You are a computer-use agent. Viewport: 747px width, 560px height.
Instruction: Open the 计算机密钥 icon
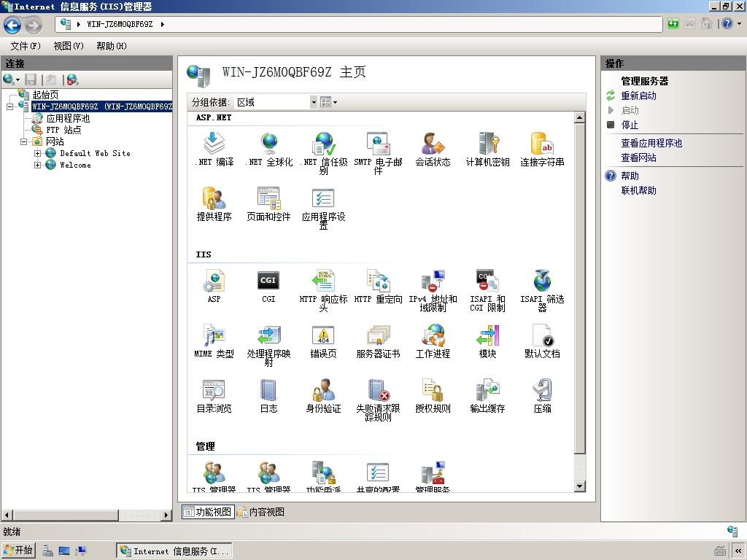tap(487, 149)
